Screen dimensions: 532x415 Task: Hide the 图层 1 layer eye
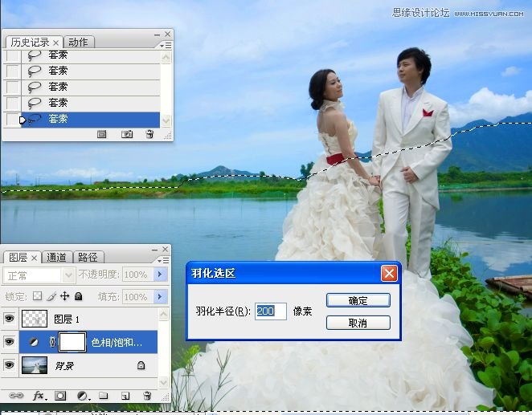pos(9,319)
